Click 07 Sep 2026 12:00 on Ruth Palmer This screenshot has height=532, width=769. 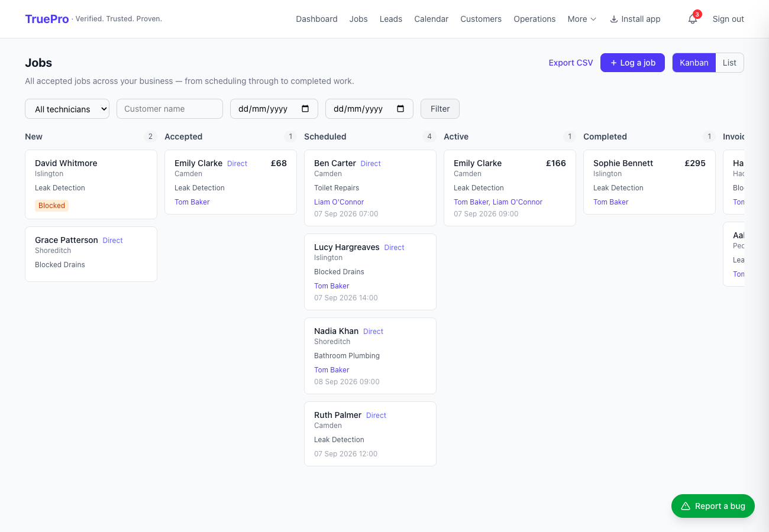pos(345,454)
